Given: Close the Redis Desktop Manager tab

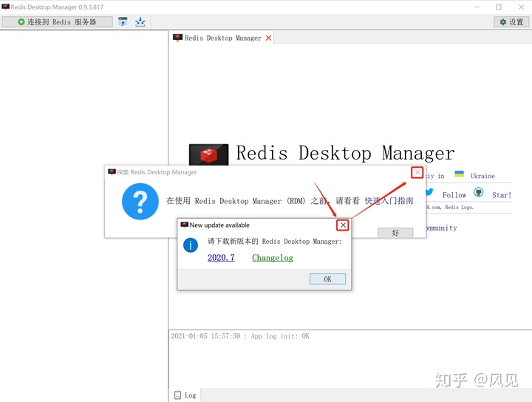Looking at the screenshot, I should coord(268,38).
